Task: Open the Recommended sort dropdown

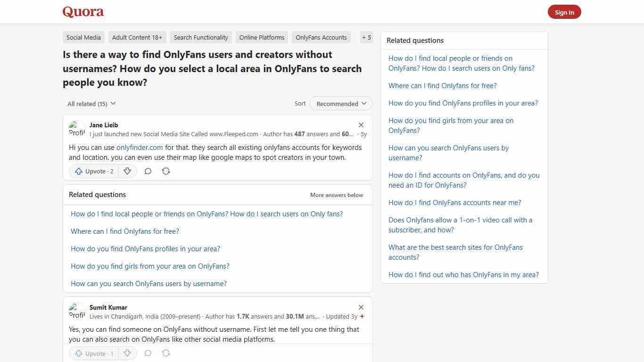Action: coord(340,103)
